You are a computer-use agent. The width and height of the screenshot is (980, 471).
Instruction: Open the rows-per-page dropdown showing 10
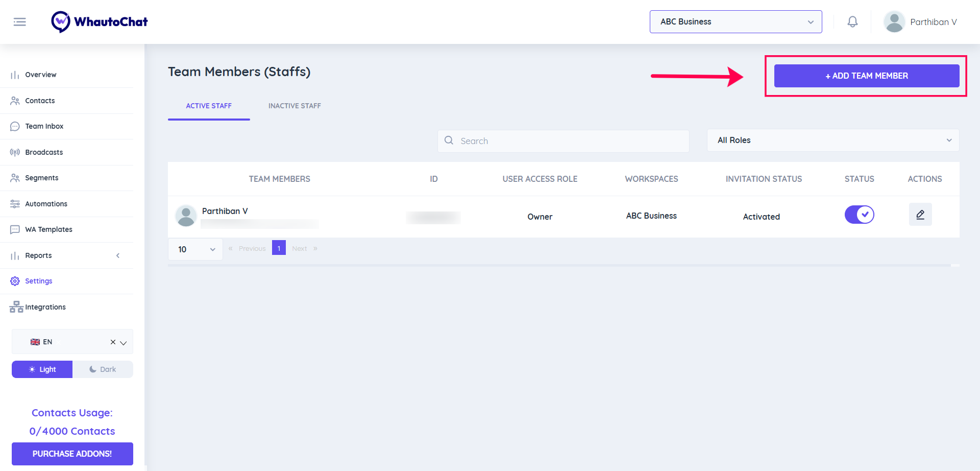point(195,249)
